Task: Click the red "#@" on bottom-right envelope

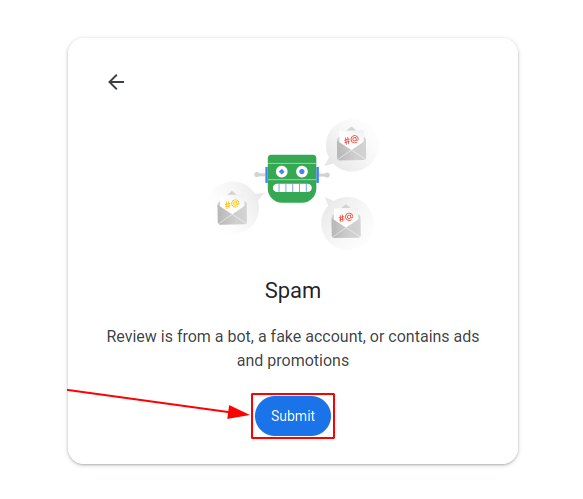Action: (346, 217)
